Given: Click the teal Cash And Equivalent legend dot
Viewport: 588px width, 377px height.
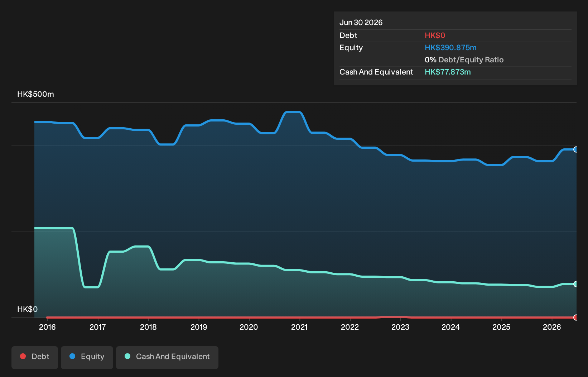Looking at the screenshot, I should [x=127, y=356].
